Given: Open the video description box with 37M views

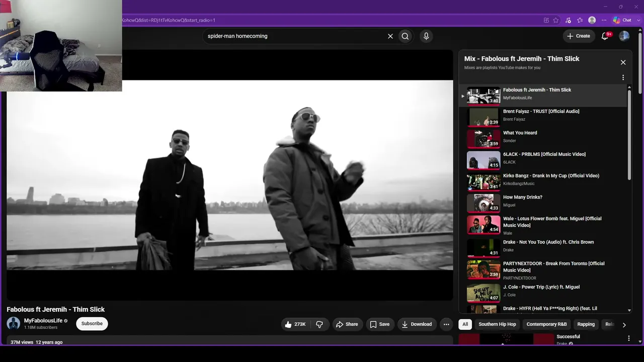Looking at the screenshot, I should click(230, 340).
